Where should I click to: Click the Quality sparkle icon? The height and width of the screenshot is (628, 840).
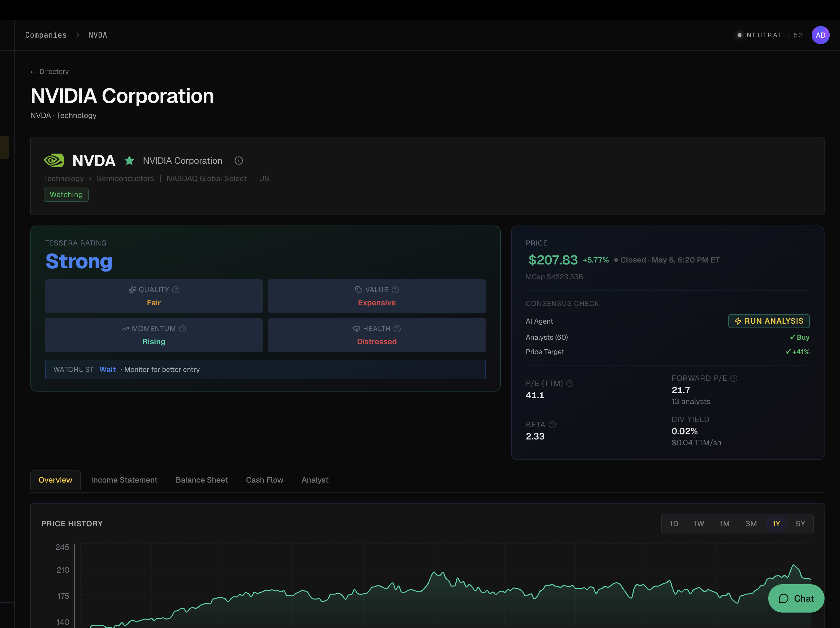(132, 290)
